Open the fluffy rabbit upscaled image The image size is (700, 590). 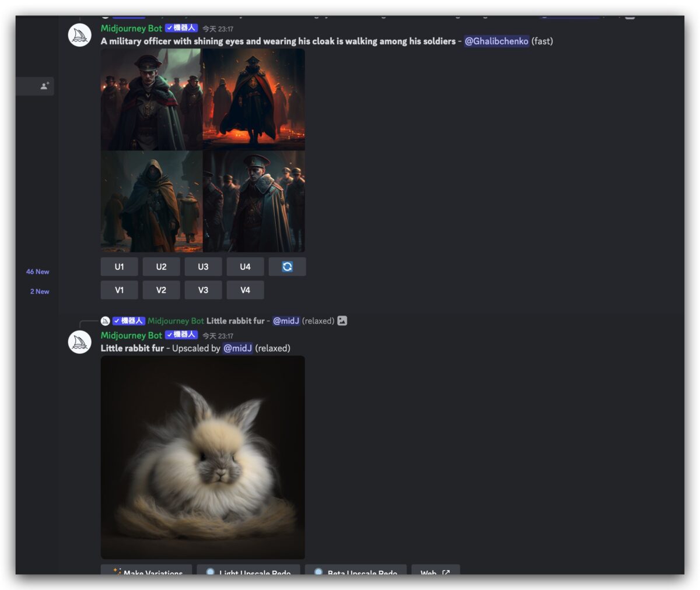coord(203,458)
